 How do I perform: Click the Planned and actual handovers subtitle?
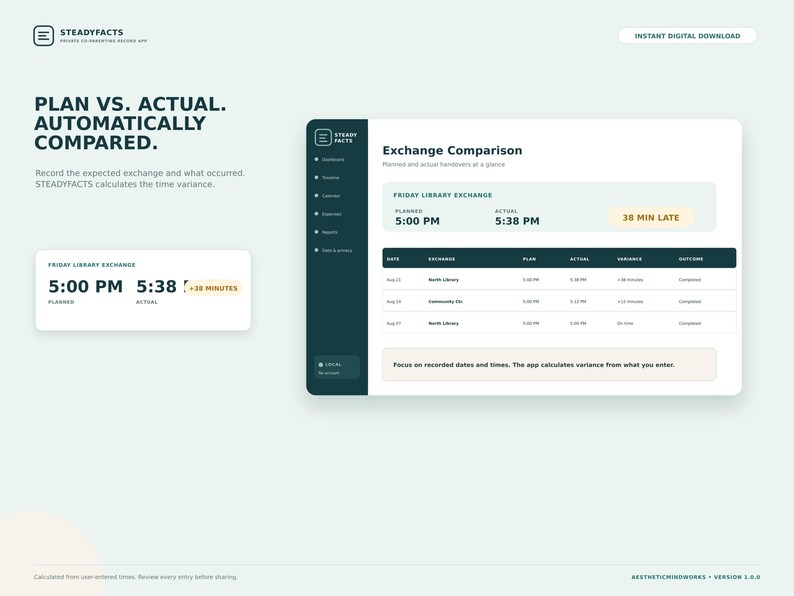pos(444,165)
